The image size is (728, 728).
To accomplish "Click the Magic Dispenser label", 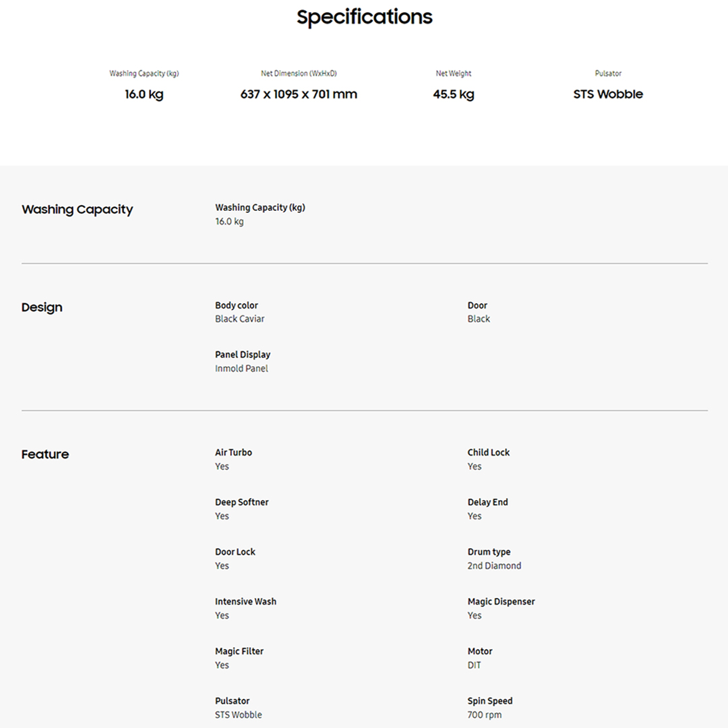I will (501, 601).
